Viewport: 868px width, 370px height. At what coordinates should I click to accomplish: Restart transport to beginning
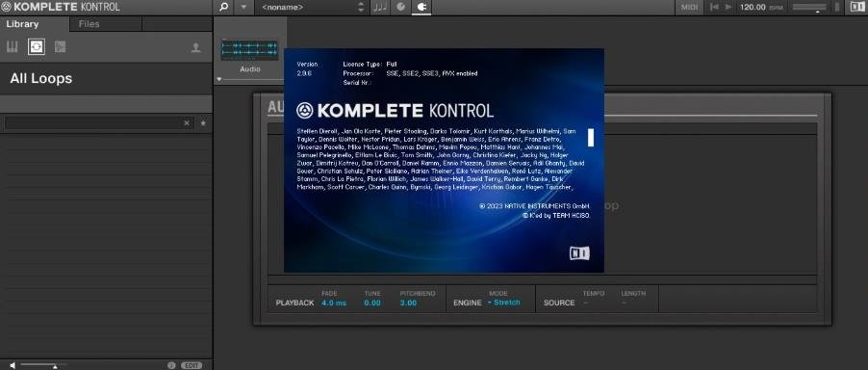point(714,7)
